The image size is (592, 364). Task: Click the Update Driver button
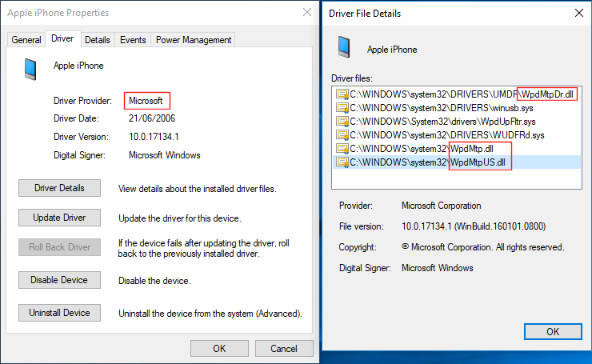60,218
